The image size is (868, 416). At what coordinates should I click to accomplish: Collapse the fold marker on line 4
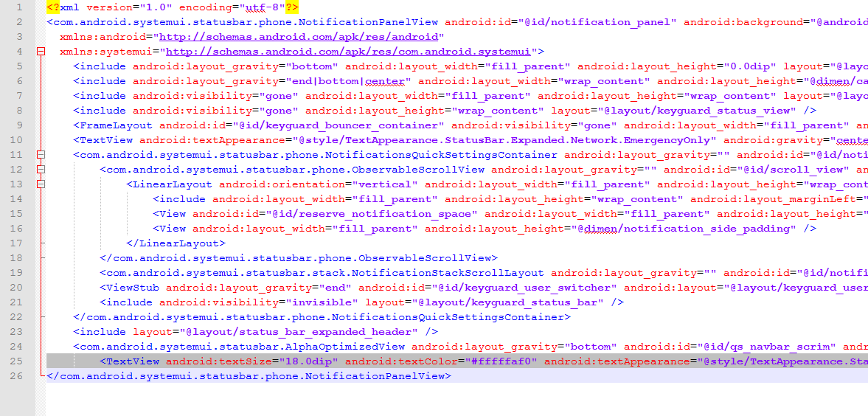tap(41, 52)
